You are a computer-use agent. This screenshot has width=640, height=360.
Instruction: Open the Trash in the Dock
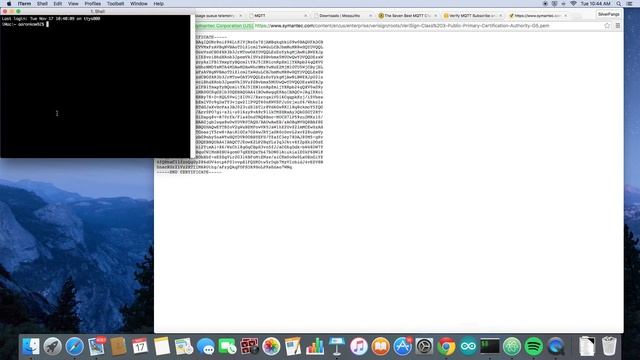pos(609,347)
